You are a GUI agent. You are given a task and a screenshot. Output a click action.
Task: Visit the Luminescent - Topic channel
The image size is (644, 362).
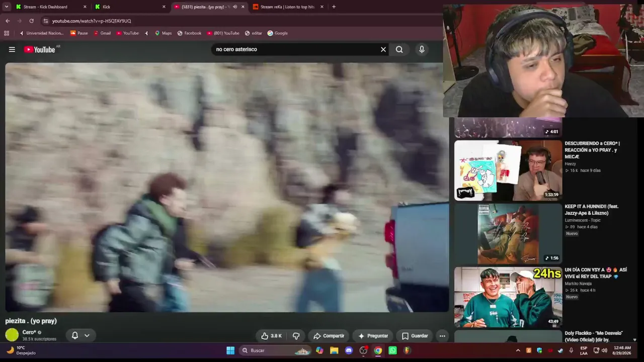582,220
